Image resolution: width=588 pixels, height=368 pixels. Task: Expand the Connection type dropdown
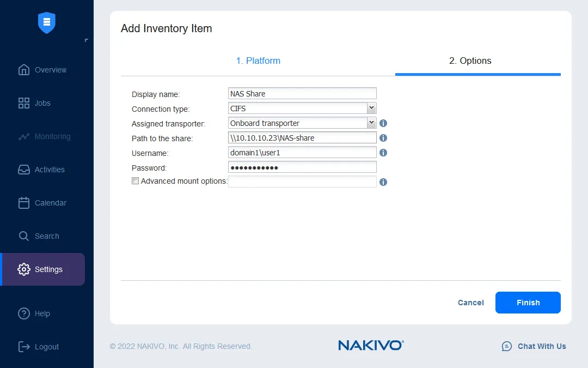[371, 108]
